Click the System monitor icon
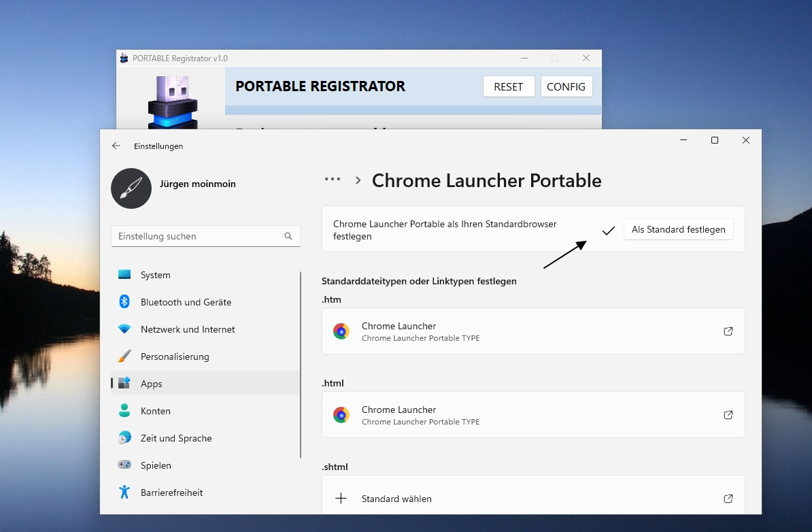The image size is (812, 532). pyautogui.click(x=124, y=275)
